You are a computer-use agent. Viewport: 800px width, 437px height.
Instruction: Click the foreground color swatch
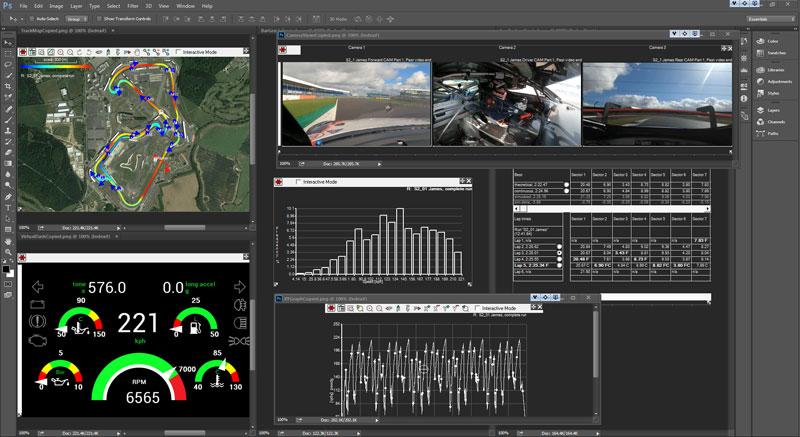(x=7, y=269)
